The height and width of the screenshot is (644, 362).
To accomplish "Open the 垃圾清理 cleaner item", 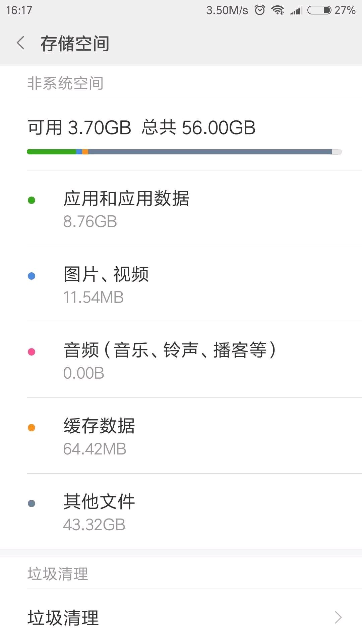I will (x=63, y=617).
